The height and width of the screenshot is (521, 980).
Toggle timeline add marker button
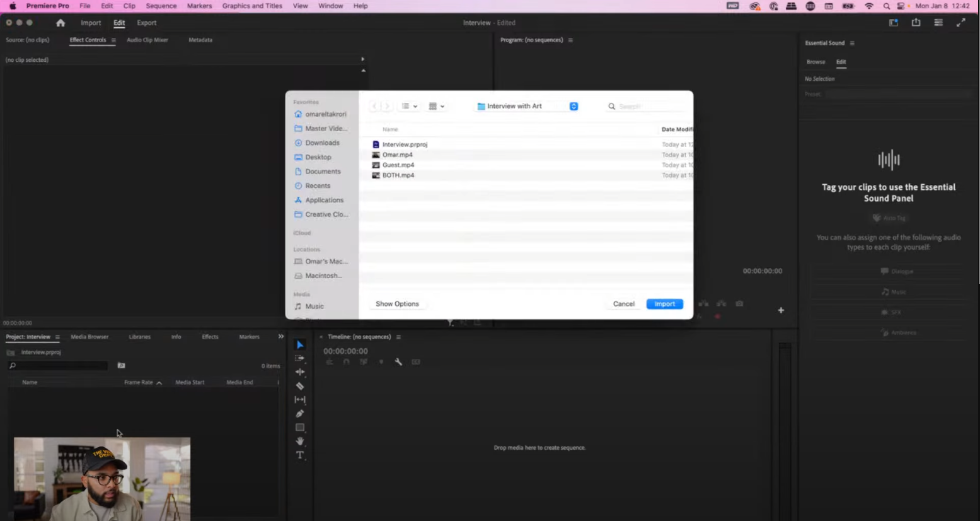[x=381, y=362]
